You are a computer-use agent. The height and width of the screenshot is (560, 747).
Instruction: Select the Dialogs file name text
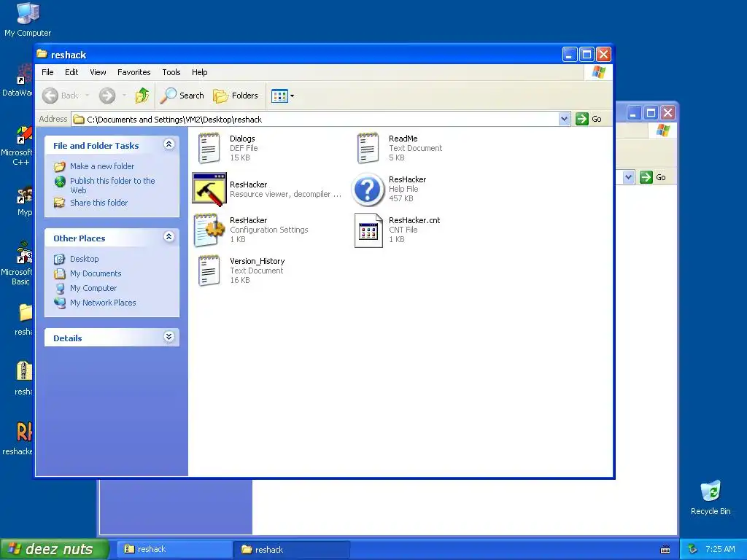point(242,139)
